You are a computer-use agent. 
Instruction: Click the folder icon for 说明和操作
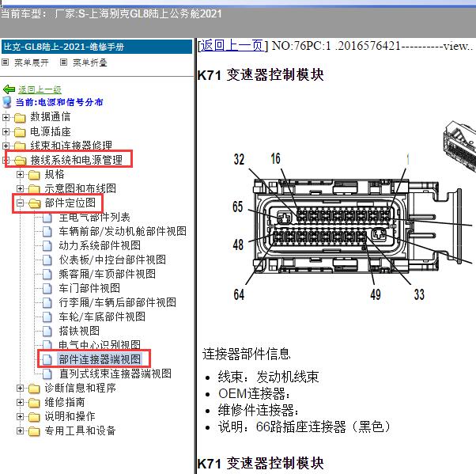click(x=34, y=417)
